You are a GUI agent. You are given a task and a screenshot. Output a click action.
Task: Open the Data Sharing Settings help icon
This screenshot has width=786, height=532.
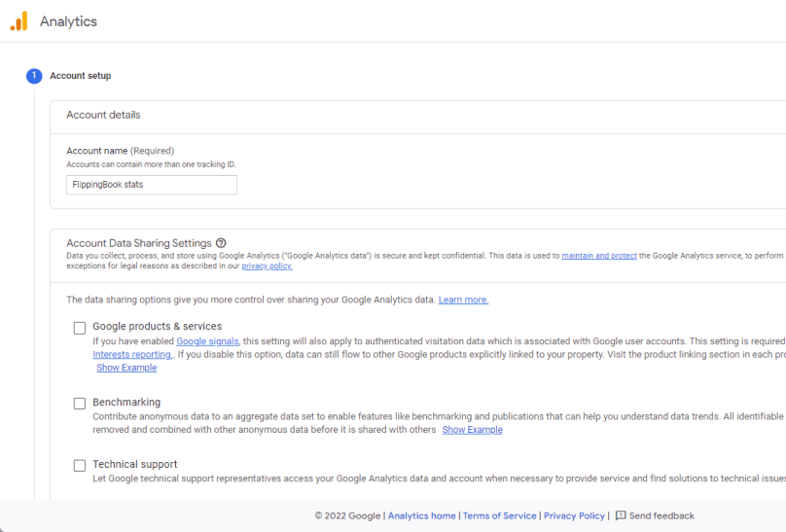point(221,243)
